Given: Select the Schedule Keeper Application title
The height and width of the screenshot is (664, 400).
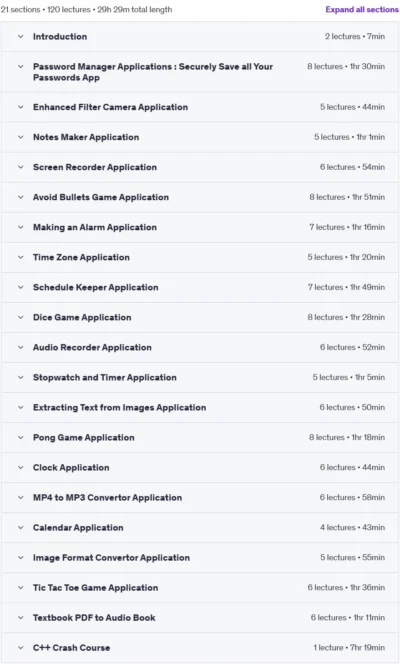Looking at the screenshot, I should (x=96, y=288).
